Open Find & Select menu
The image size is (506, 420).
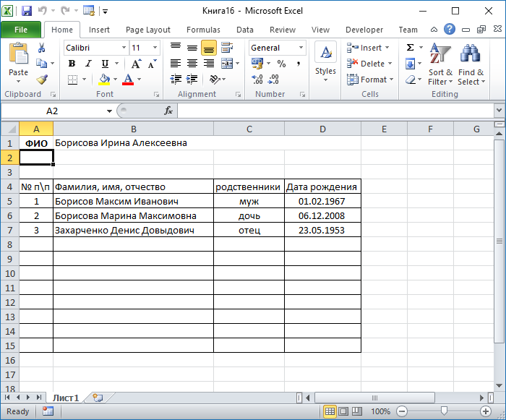tap(471, 64)
